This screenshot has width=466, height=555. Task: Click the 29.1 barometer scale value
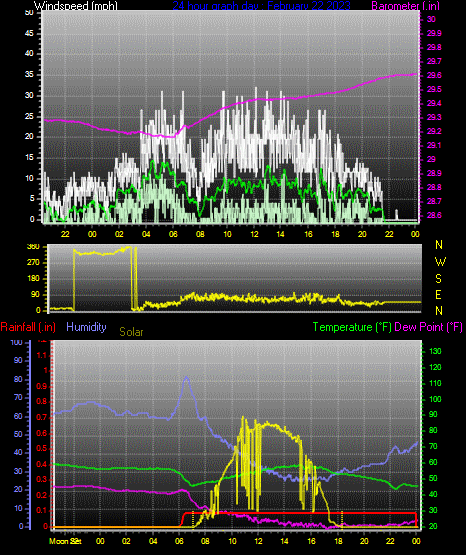click(x=434, y=145)
